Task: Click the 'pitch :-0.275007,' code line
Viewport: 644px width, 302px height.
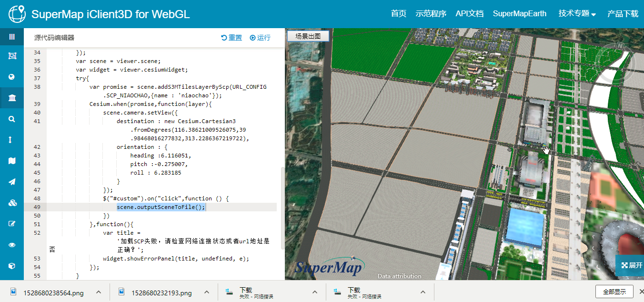Action: 161,164
